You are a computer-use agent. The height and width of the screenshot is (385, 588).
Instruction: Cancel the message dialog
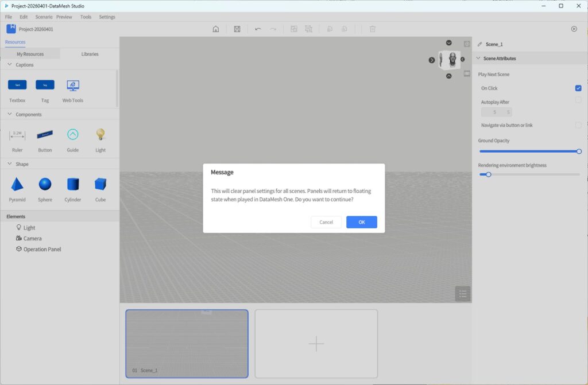(326, 222)
